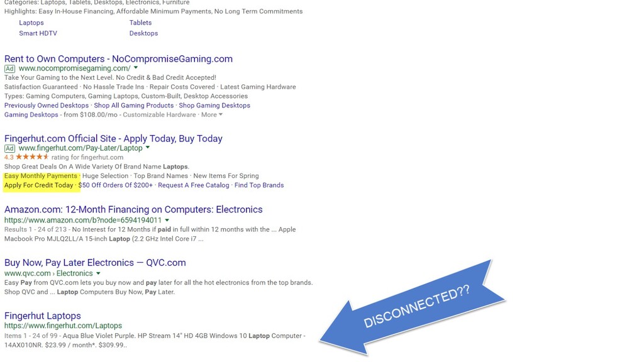Click 'No Hassle Trade Ins' callout text
Viewport: 644px width, 362px height.
pyautogui.click(x=114, y=87)
